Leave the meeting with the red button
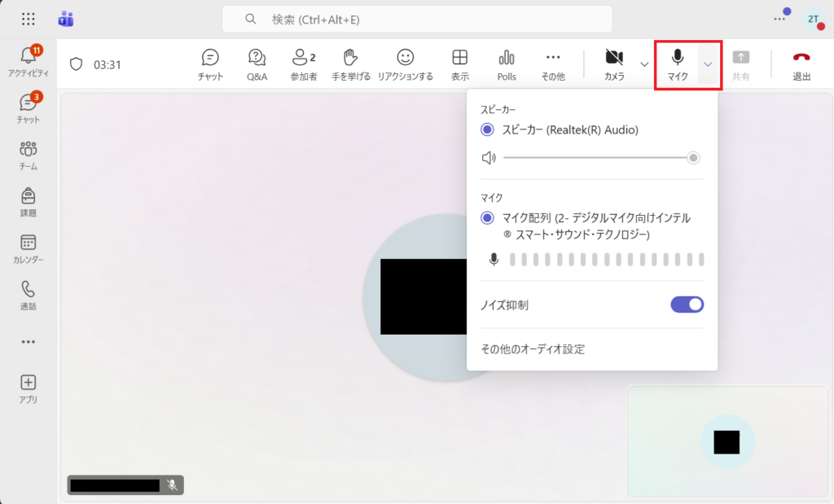This screenshot has width=834, height=504. coord(801,64)
